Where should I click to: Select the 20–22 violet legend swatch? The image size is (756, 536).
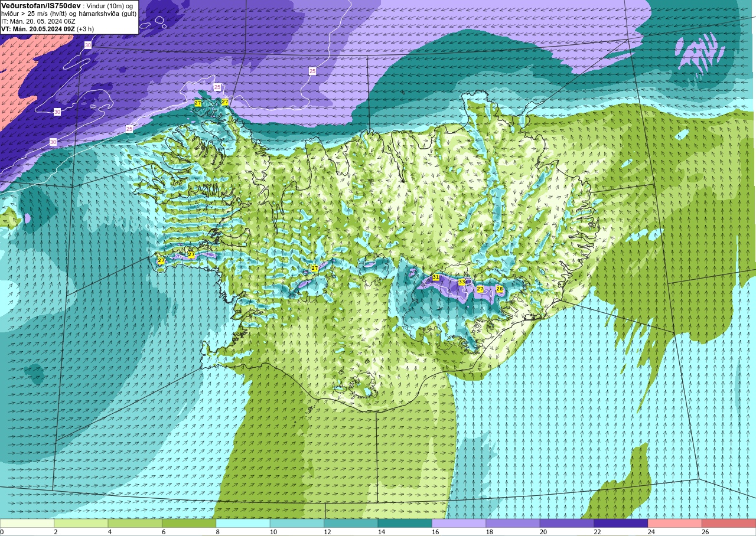(x=567, y=523)
